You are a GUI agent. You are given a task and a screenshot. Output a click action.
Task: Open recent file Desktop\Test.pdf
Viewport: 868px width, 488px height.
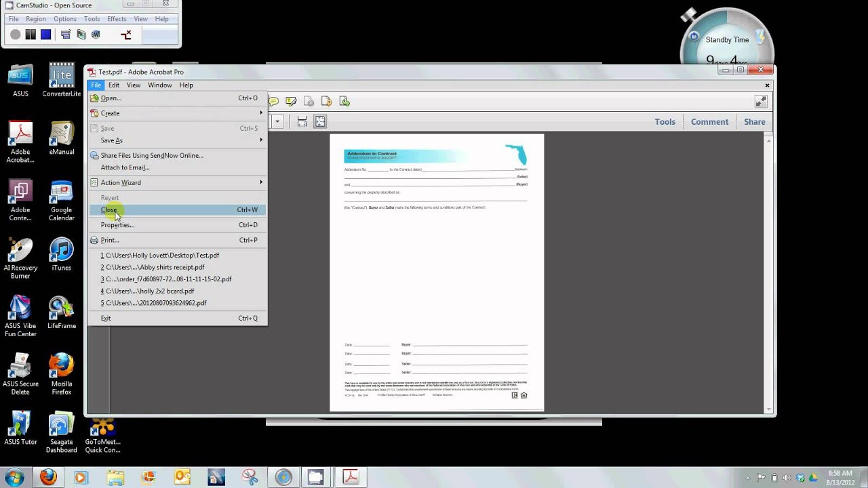[178, 256]
